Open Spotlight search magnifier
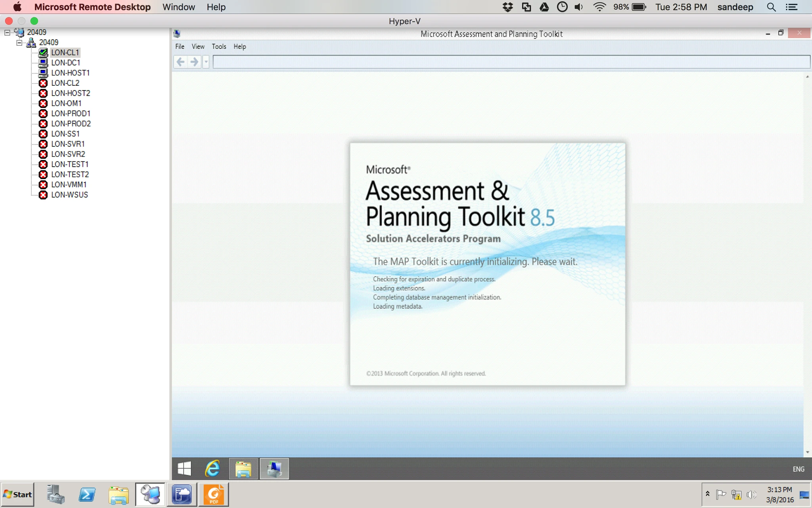812x508 pixels. pos(771,7)
